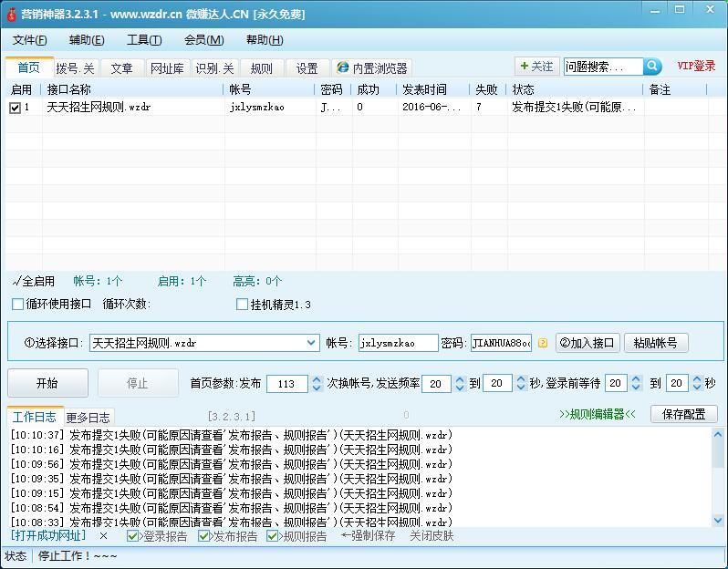Toggle the auto-idle wizard 1.3 checkbox

(x=242, y=305)
